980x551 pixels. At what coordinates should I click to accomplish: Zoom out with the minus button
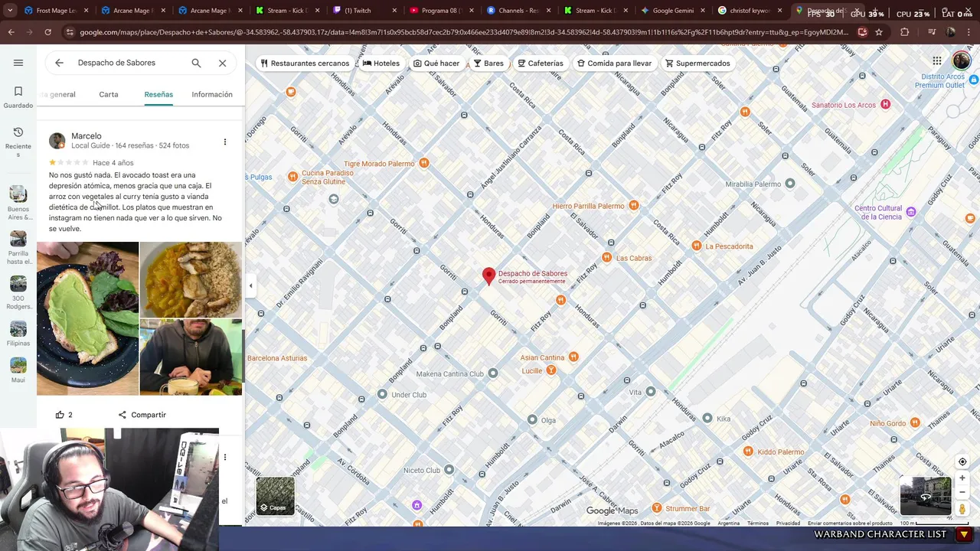point(962,492)
